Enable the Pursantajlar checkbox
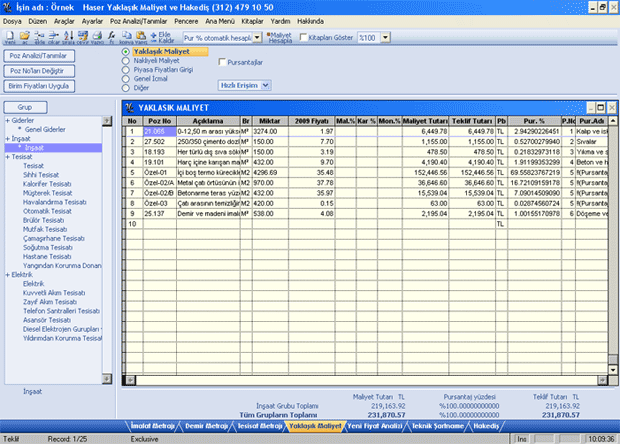This screenshot has width=620, height=444. [222, 62]
